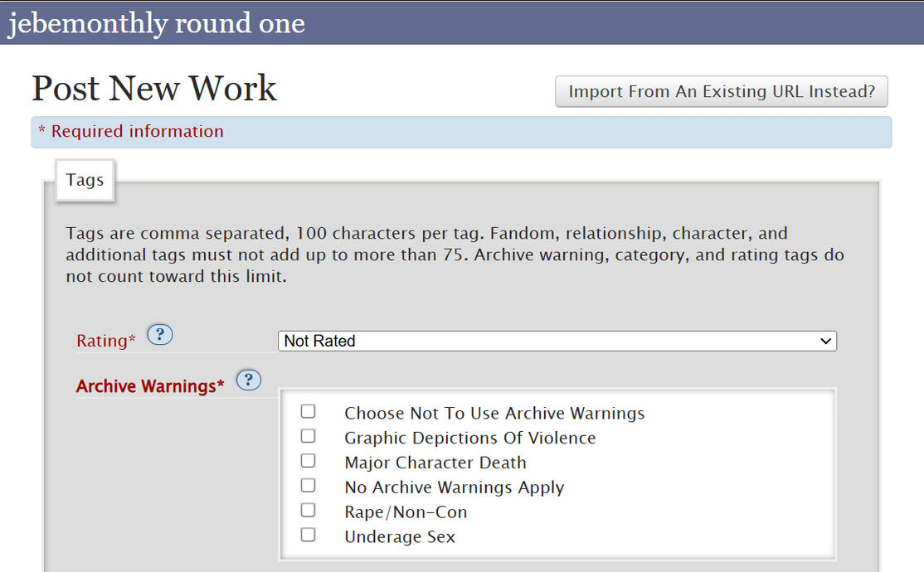Go to jebemonthly round one collection header

click(x=156, y=23)
